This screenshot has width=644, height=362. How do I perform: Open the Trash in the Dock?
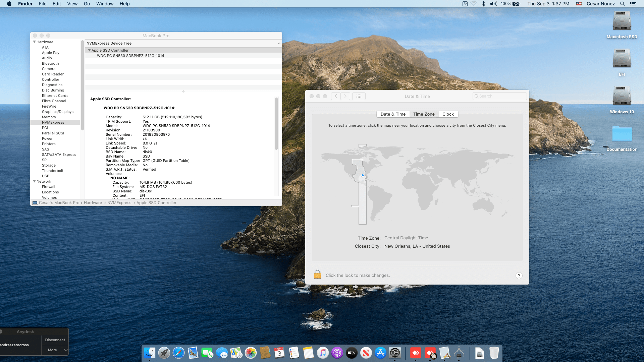click(x=494, y=353)
